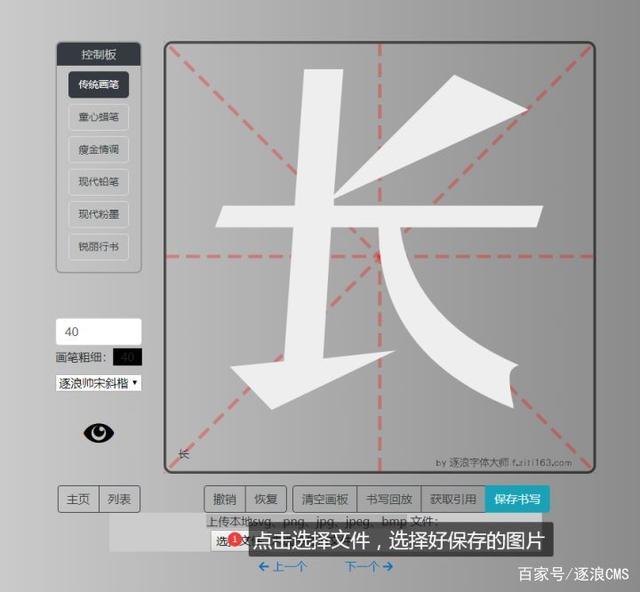Viewport: 640px width, 592px height.
Task: Go to next character via 下一个
Action: click(x=368, y=567)
